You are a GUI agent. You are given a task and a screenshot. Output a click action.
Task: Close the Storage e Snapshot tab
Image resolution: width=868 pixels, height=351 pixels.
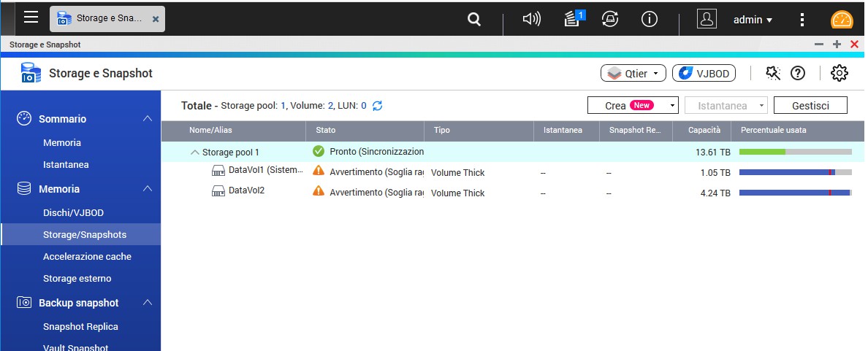pos(156,20)
